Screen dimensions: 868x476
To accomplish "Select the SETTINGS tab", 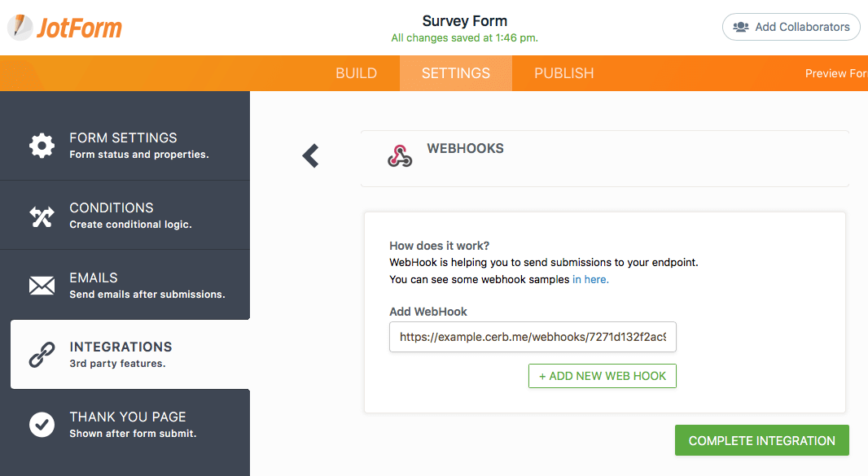I will pyautogui.click(x=456, y=73).
